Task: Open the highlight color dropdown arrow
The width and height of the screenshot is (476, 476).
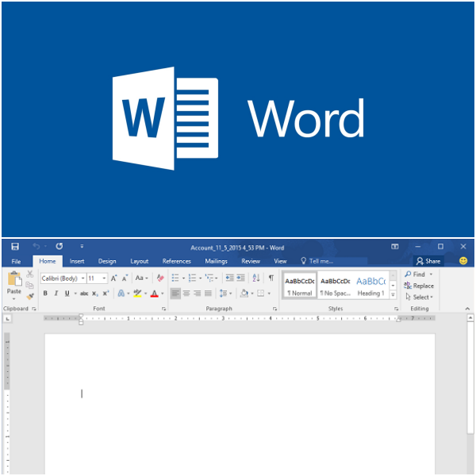Action: 146,294
